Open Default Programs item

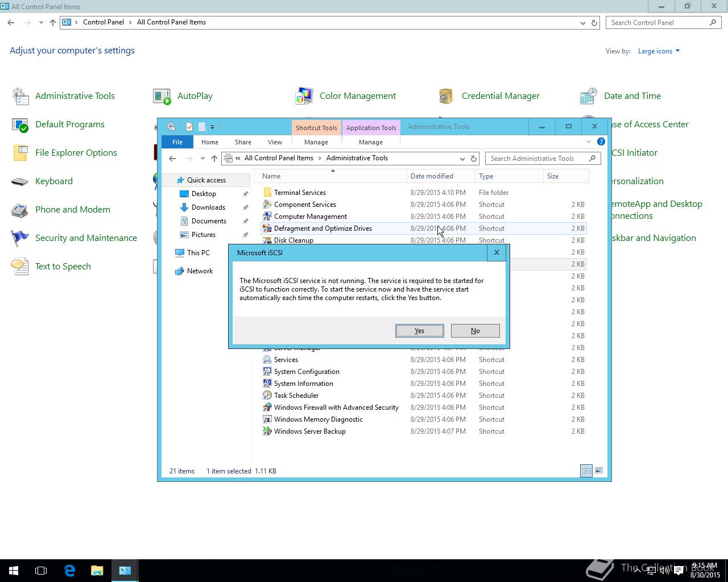click(x=58, y=124)
